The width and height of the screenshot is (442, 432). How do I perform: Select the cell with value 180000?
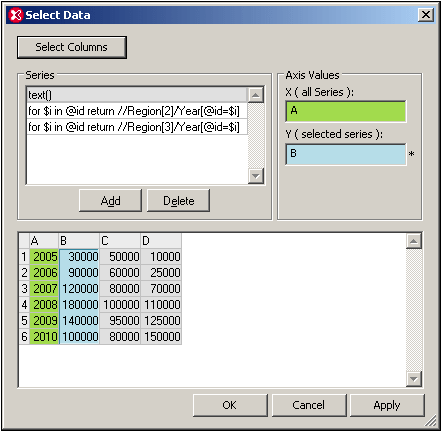pyautogui.click(x=79, y=305)
